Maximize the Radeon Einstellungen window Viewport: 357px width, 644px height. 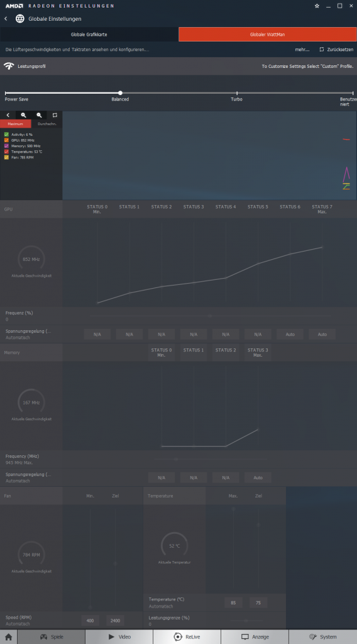pos(340,6)
